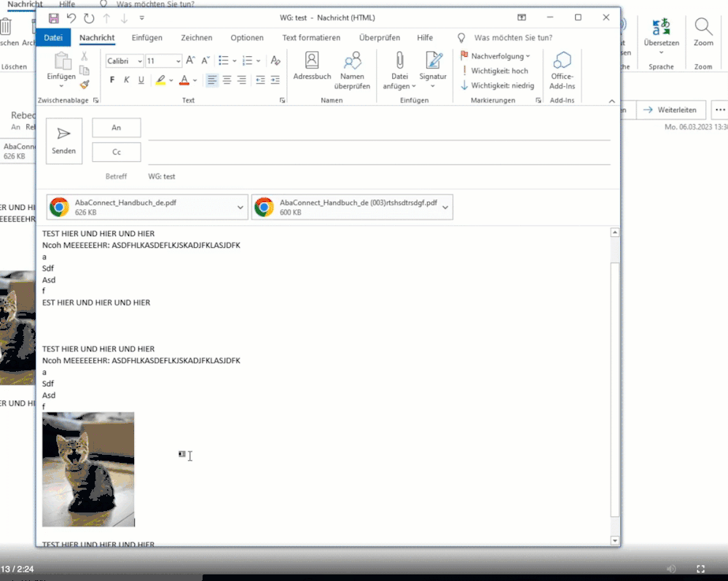Open Office-Add-Ins

[x=563, y=71]
